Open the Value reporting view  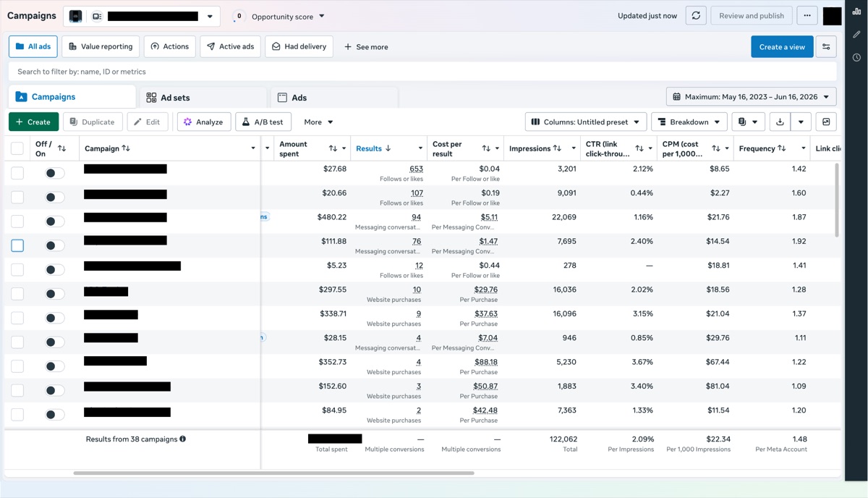pos(101,46)
